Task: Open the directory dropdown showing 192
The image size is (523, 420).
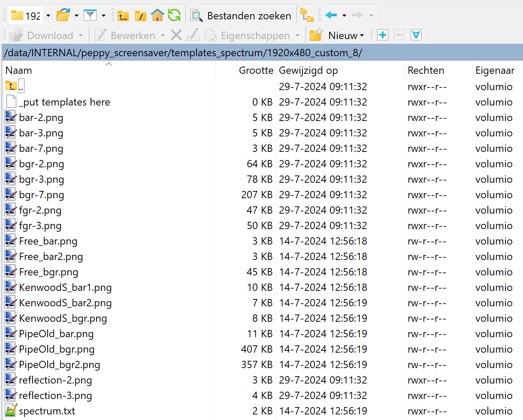Action: pyautogui.click(x=31, y=16)
